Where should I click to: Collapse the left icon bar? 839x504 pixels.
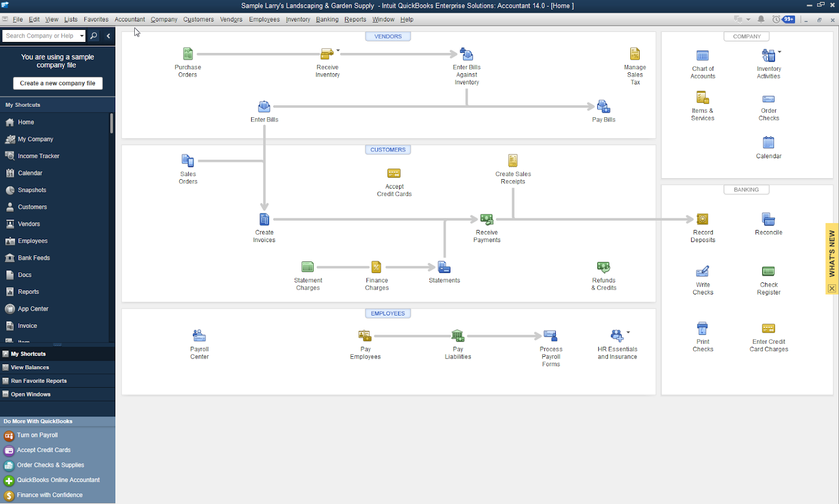pos(109,36)
